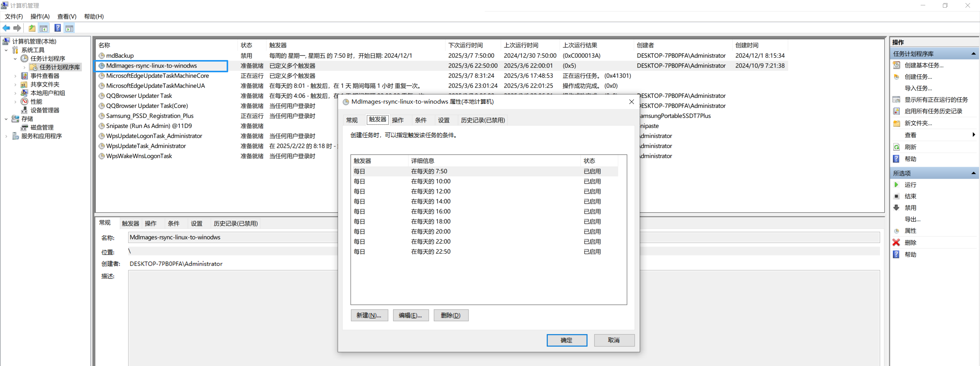Click the 取消 button

click(614, 340)
